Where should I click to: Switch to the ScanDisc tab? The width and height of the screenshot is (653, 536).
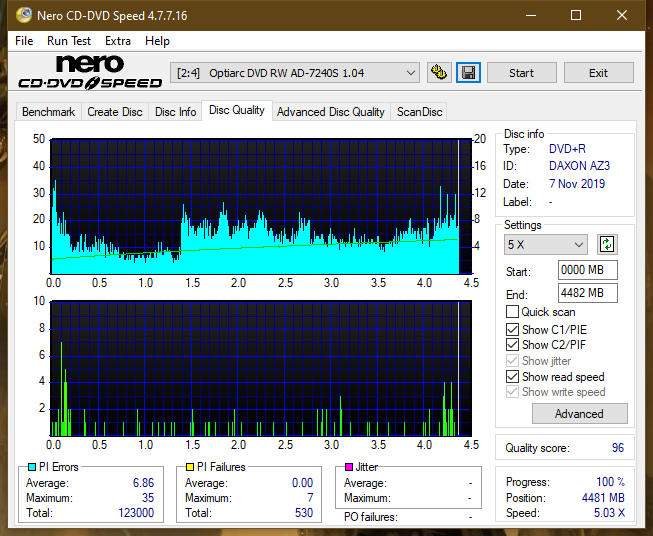click(419, 112)
